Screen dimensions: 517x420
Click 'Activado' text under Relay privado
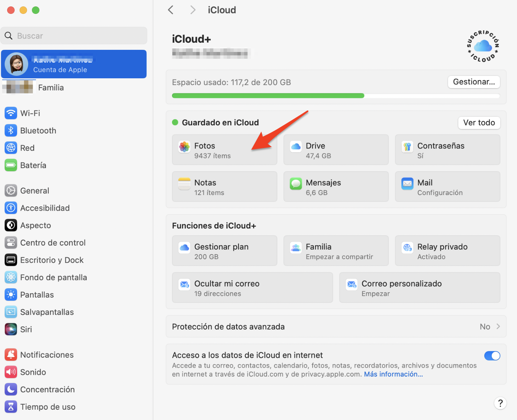pyautogui.click(x=431, y=257)
